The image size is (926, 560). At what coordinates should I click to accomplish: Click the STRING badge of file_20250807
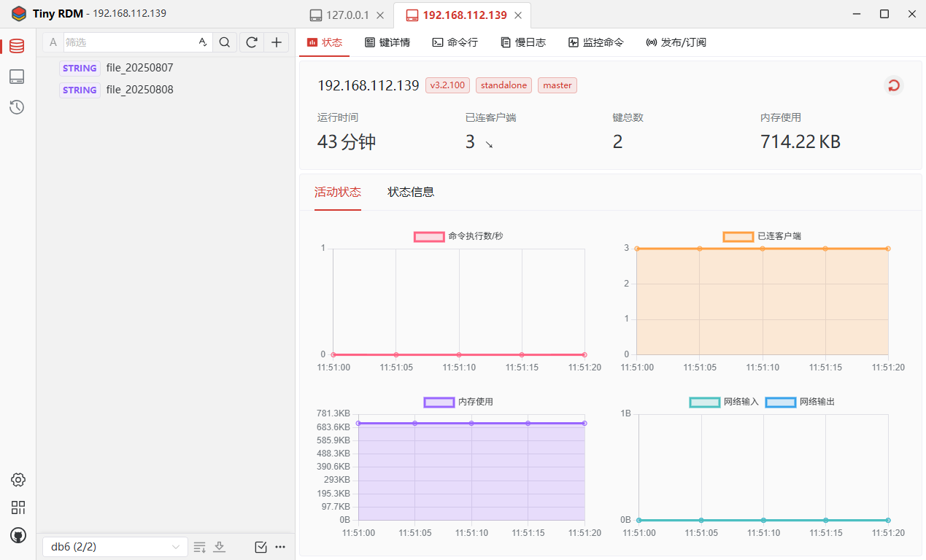(x=80, y=68)
